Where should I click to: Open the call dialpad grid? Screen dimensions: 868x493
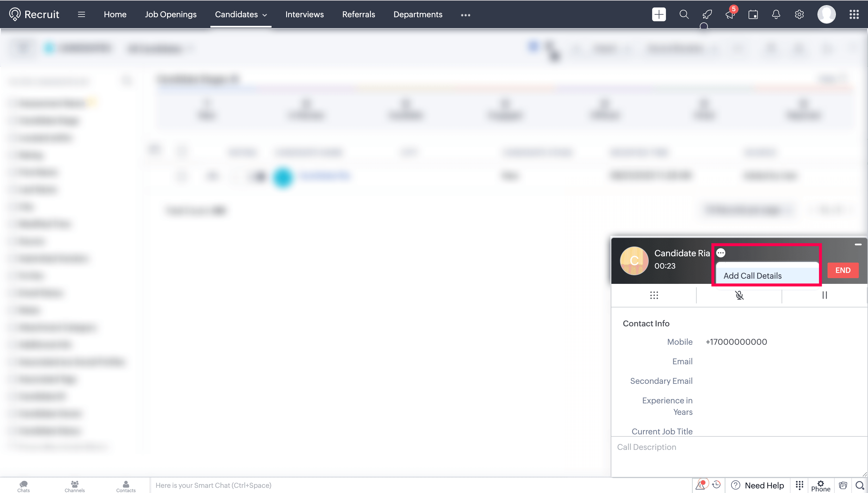[x=654, y=295]
